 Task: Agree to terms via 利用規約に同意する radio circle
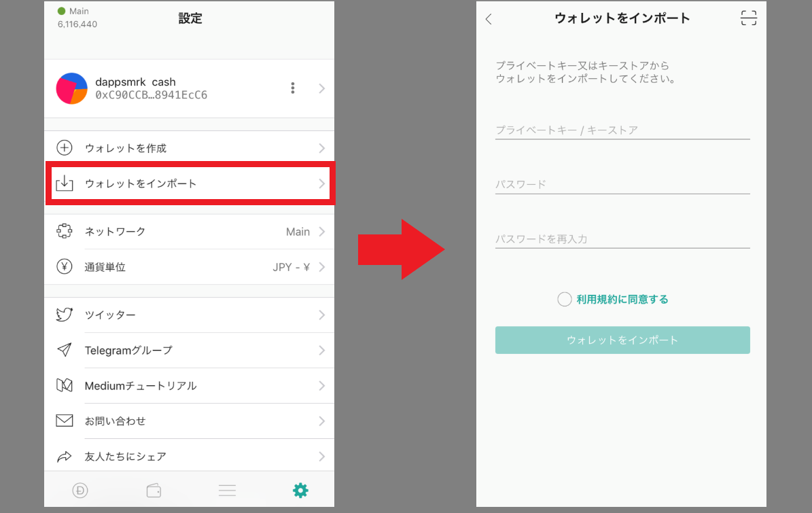tap(565, 299)
